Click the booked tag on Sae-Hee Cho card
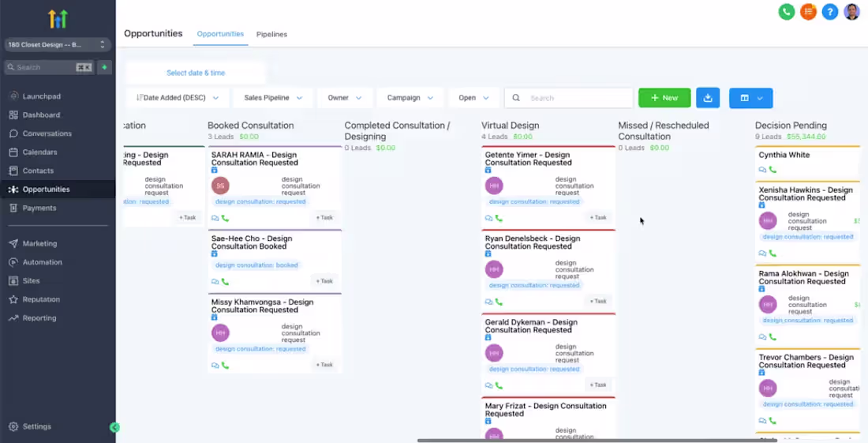This screenshot has height=443, width=868. 256,265
